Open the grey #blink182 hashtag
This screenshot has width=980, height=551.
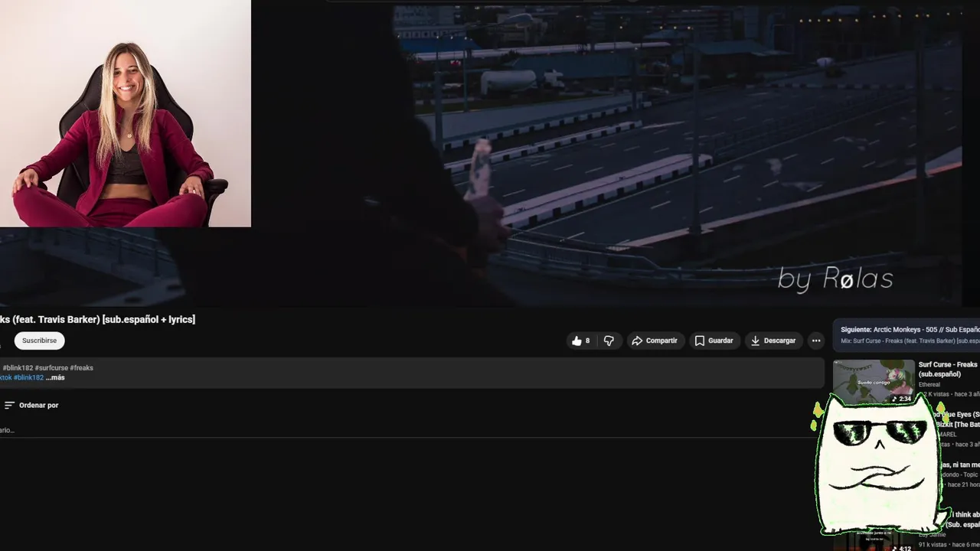coord(18,368)
